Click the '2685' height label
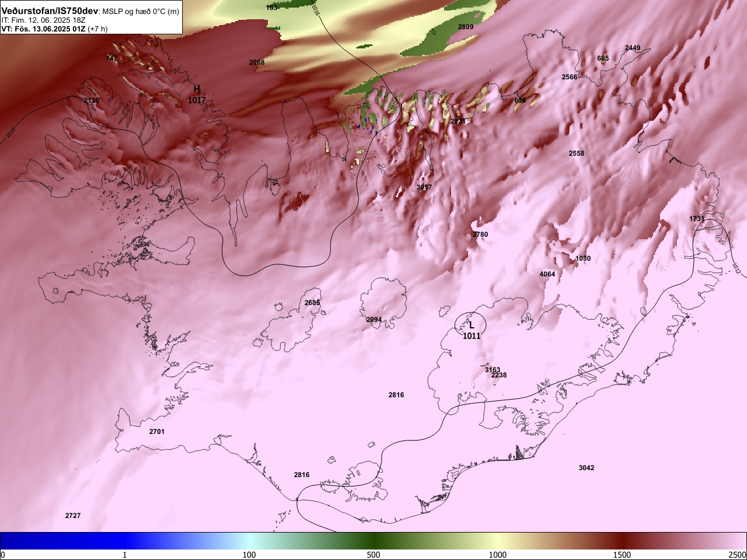The width and height of the screenshot is (747, 560). point(312,303)
